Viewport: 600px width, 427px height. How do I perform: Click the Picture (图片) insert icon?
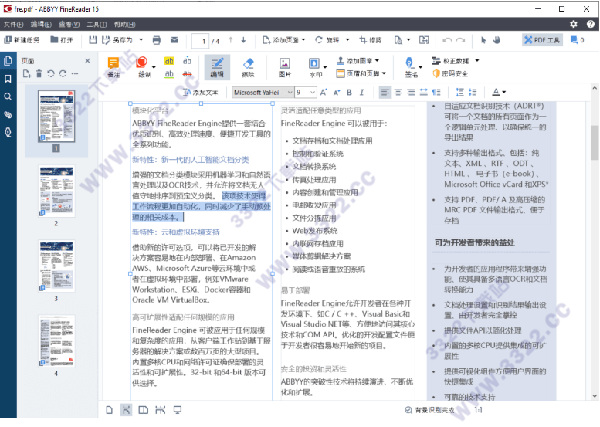pyautogui.click(x=285, y=64)
